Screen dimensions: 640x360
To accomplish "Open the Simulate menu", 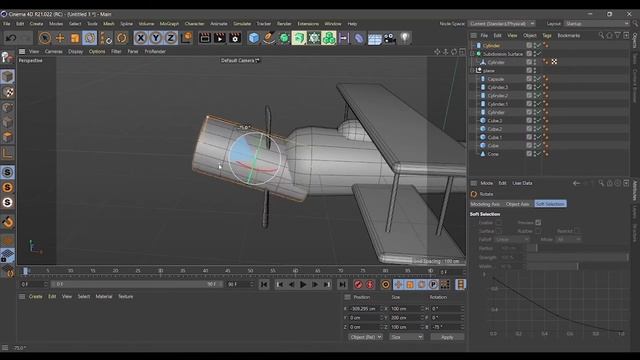I will point(242,24).
